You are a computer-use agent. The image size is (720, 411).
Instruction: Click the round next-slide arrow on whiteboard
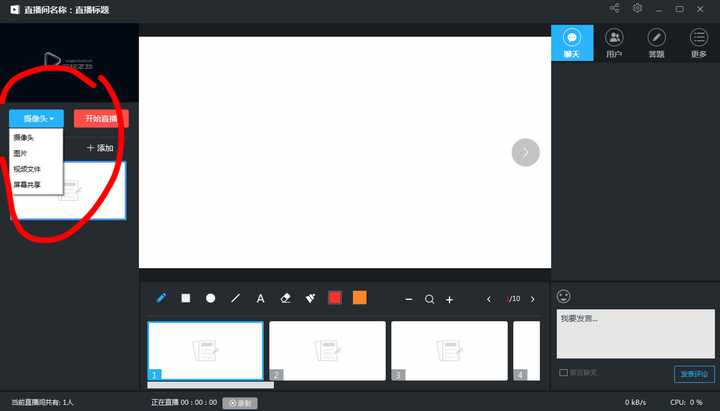pos(525,152)
